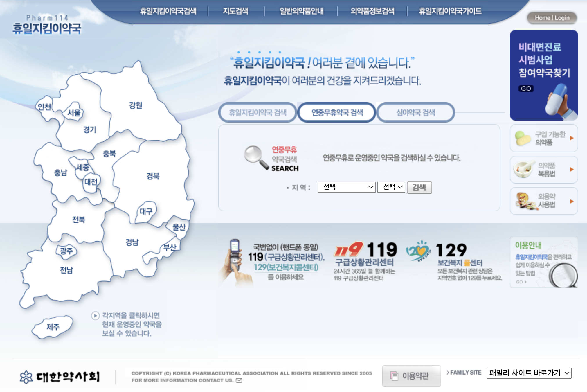Open the 심야약국 검색 tab
The image size is (587, 392).
pyautogui.click(x=415, y=113)
